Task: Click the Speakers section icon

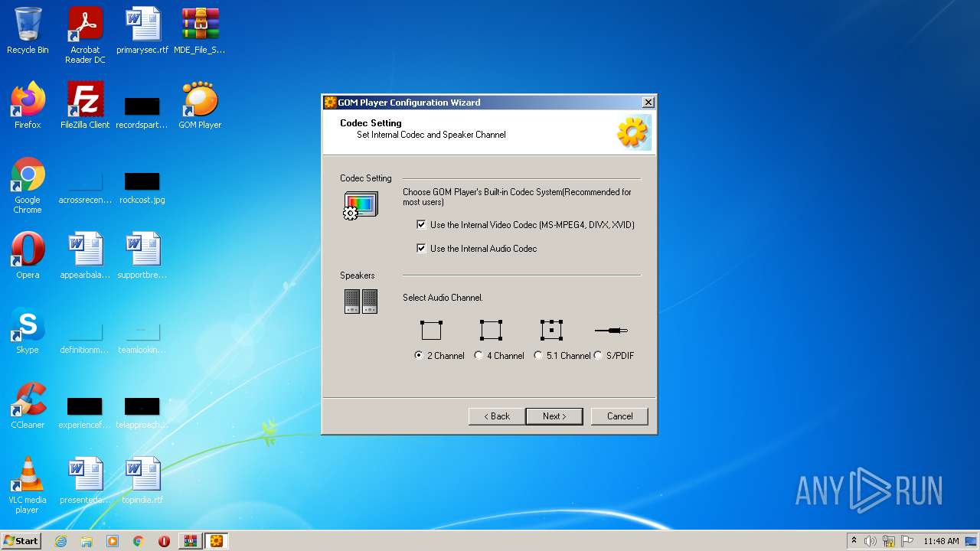Action: [361, 302]
